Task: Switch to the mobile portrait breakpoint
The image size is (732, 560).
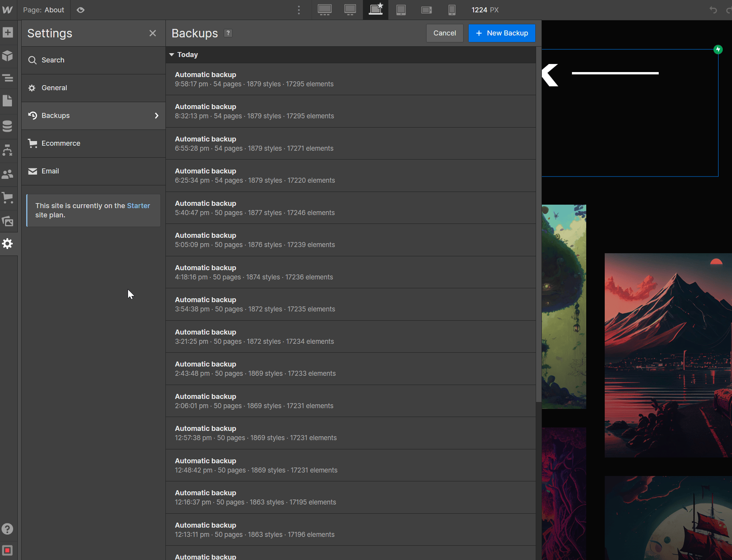Action: pos(452,10)
